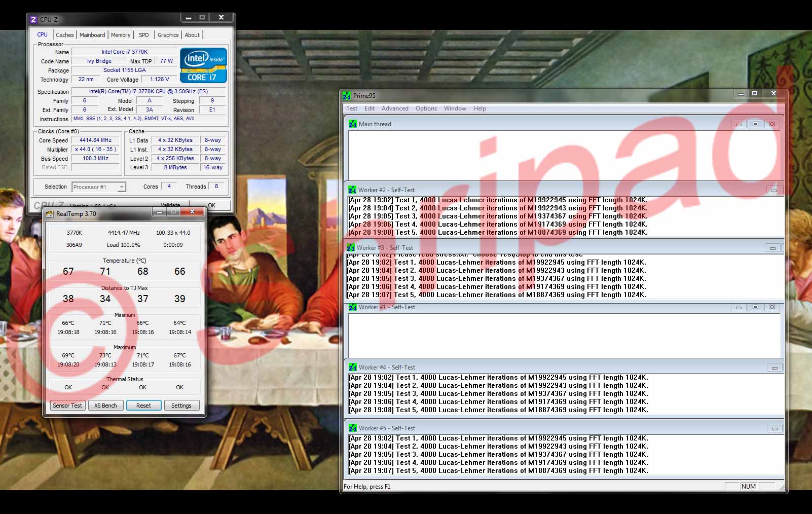Click the Intel Core i7 3770K name field
The width and height of the screenshot is (812, 514).
click(125, 52)
